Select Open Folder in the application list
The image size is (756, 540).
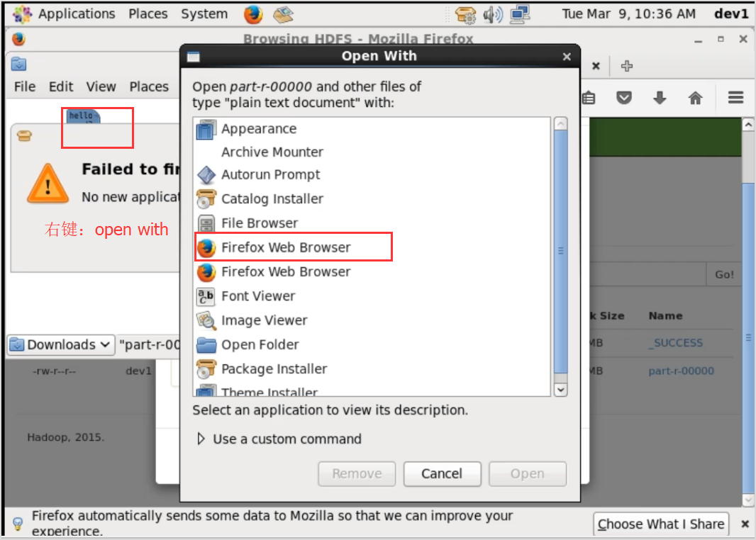pyautogui.click(x=372, y=345)
